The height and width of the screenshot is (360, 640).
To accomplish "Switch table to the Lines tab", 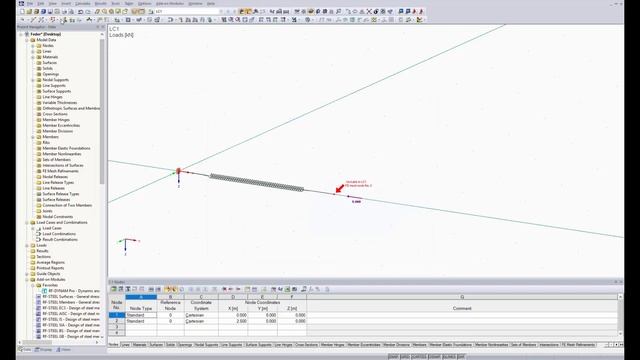I will [125, 345].
